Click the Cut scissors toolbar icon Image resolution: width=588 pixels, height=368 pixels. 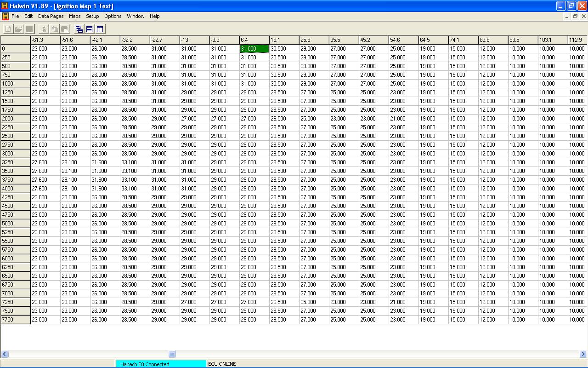pyautogui.click(x=44, y=29)
